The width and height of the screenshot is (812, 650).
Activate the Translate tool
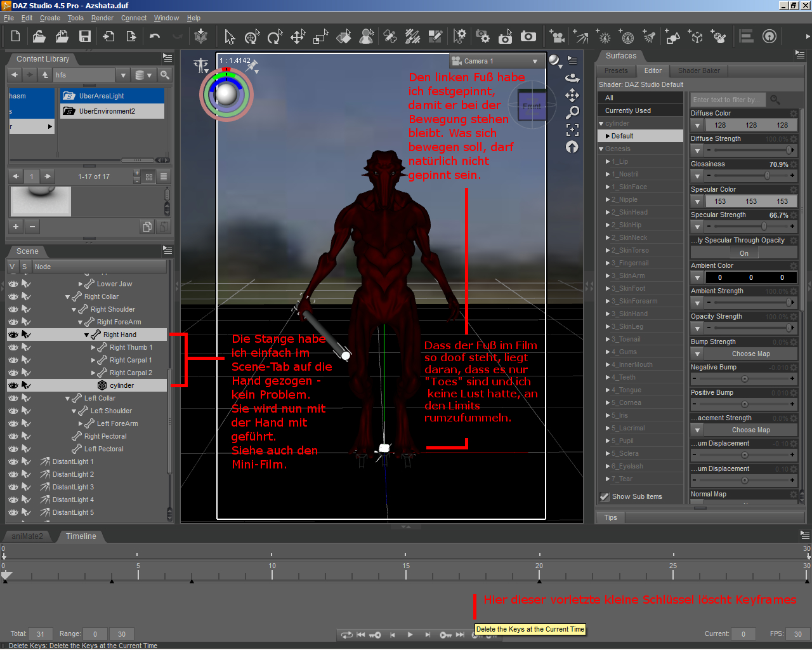click(x=298, y=37)
